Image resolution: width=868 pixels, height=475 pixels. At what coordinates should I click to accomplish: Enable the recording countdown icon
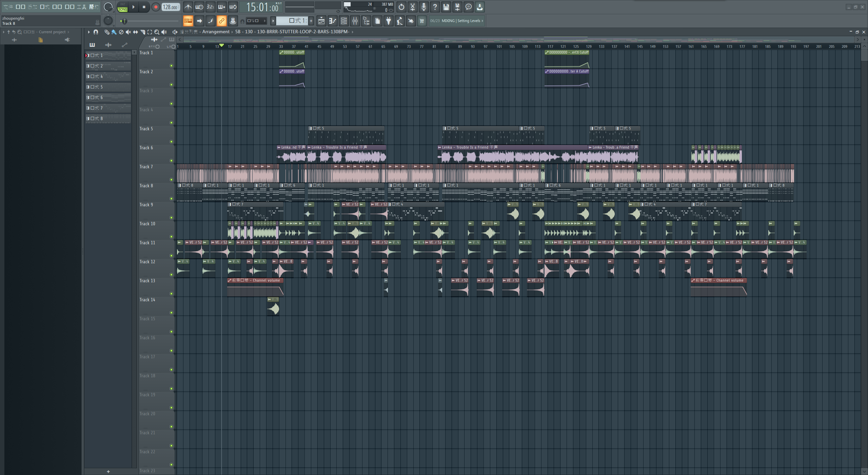pos(210,7)
